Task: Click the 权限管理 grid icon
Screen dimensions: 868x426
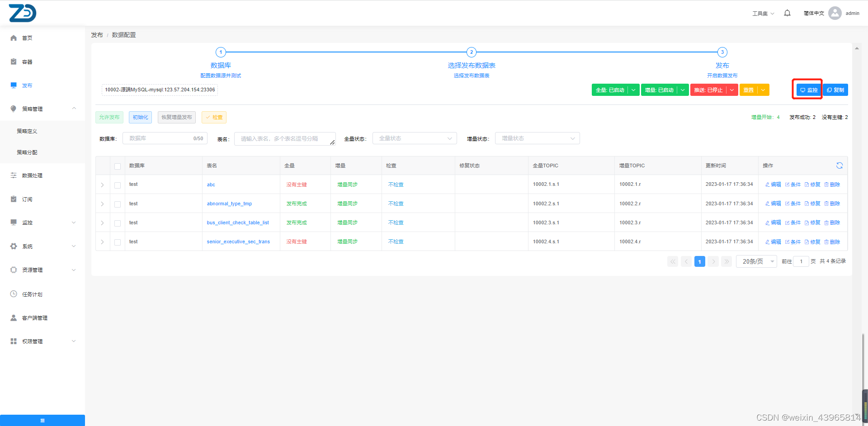Action: coord(14,341)
